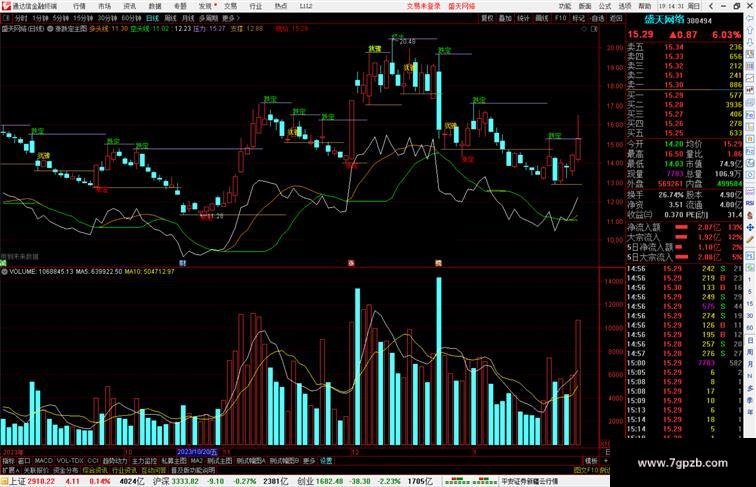This screenshot has width=756, height=487.
Task: Click the 叠加 overlay button
Action: (x=505, y=18)
